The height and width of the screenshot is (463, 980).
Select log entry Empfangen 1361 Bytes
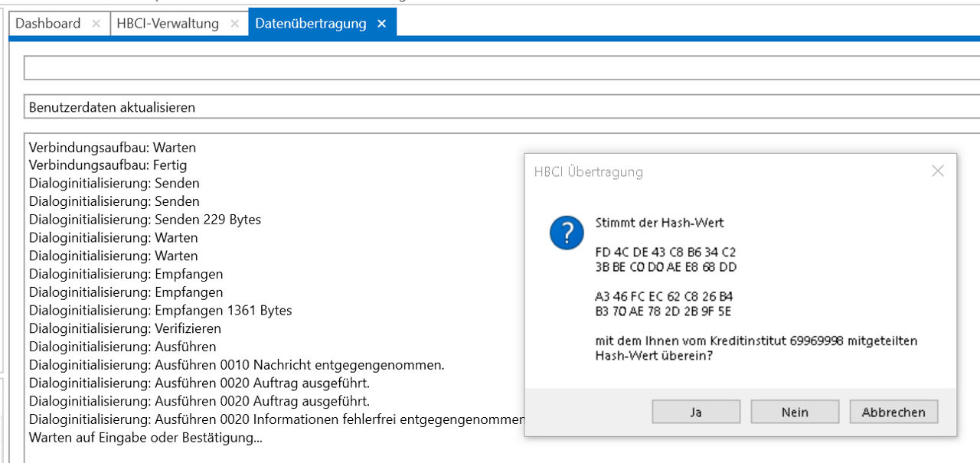click(160, 311)
